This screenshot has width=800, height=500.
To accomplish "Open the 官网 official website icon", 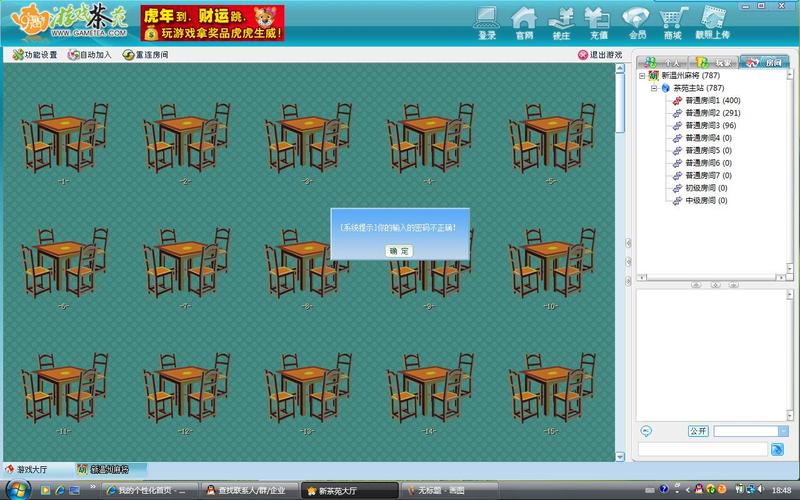I will tap(524, 21).
